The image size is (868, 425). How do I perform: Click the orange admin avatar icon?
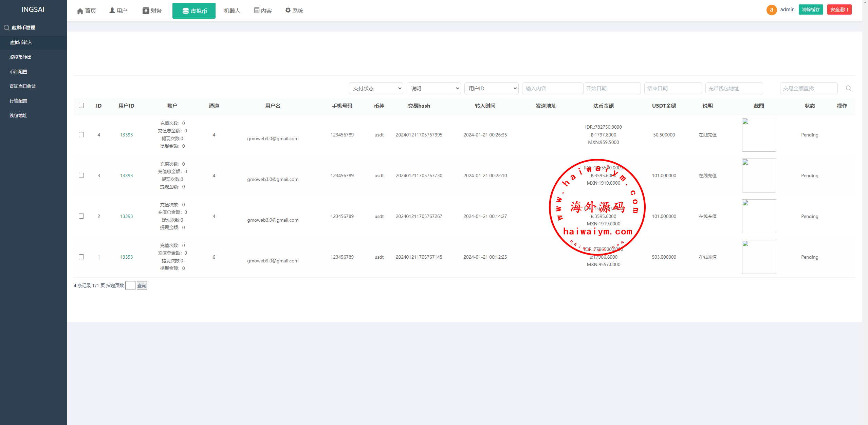pyautogui.click(x=771, y=10)
